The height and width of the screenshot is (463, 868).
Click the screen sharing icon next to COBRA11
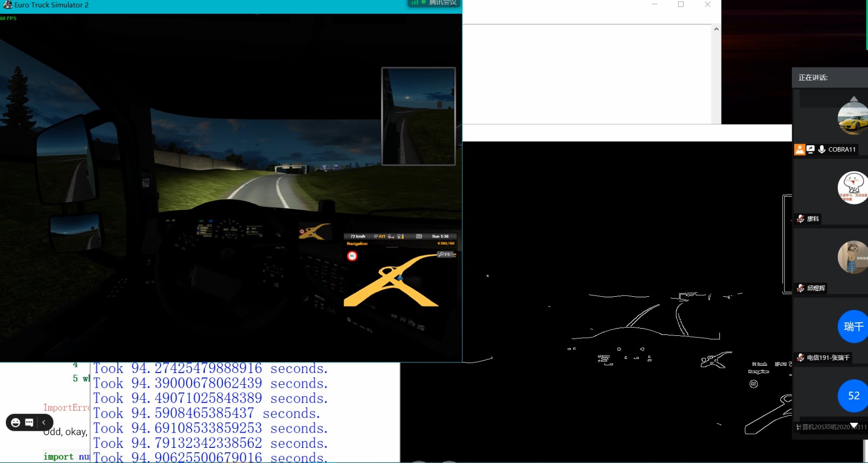point(811,150)
